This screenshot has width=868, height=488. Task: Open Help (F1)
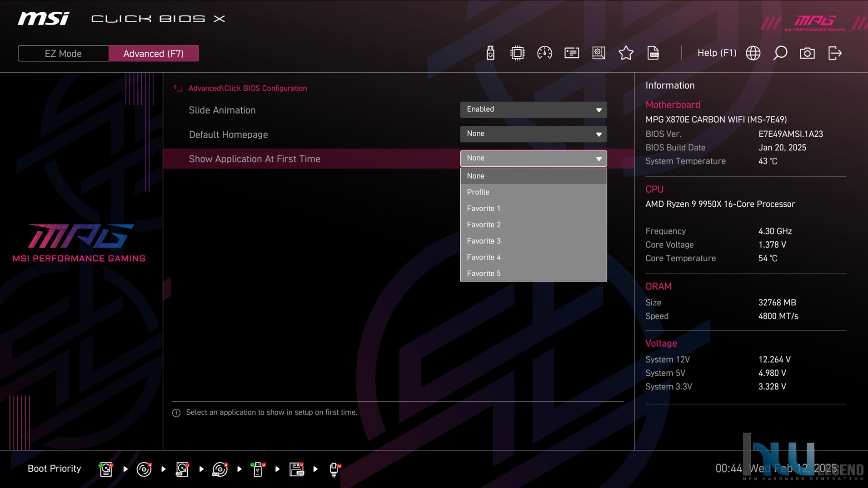[717, 53]
